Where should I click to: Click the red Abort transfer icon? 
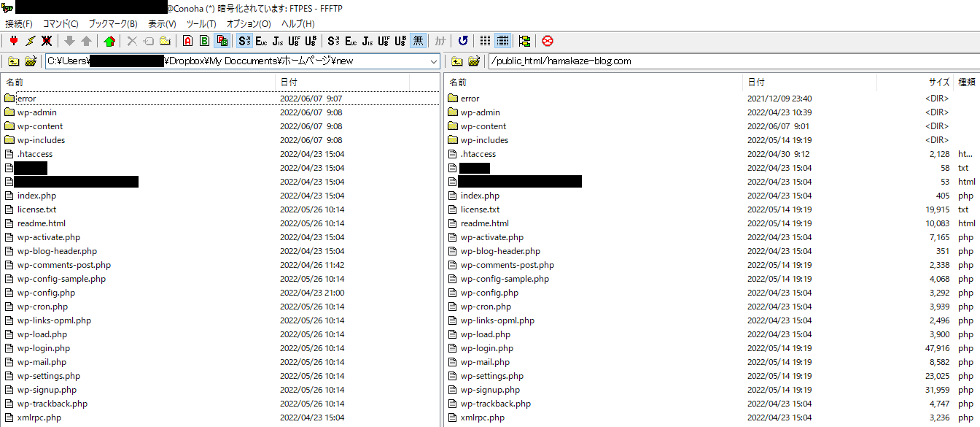[548, 41]
